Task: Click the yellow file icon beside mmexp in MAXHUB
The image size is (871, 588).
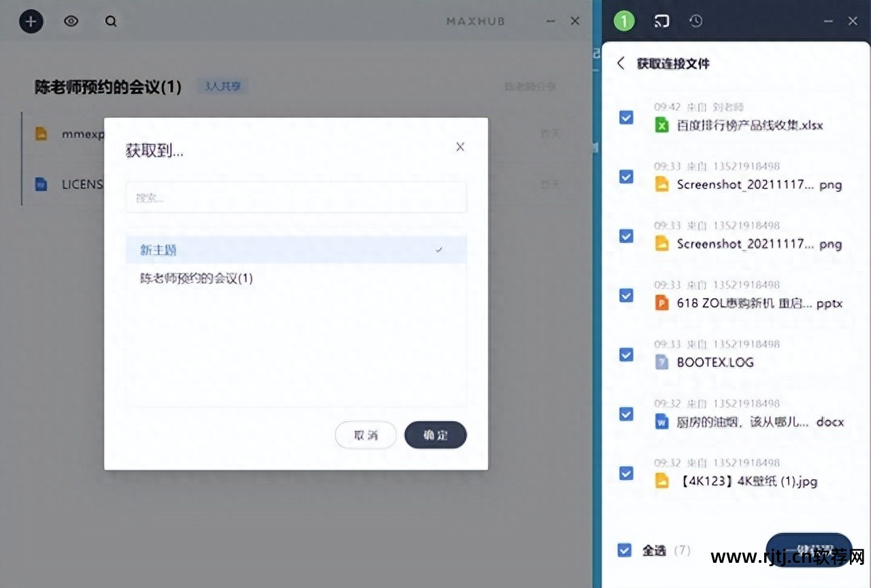Action: point(42,134)
